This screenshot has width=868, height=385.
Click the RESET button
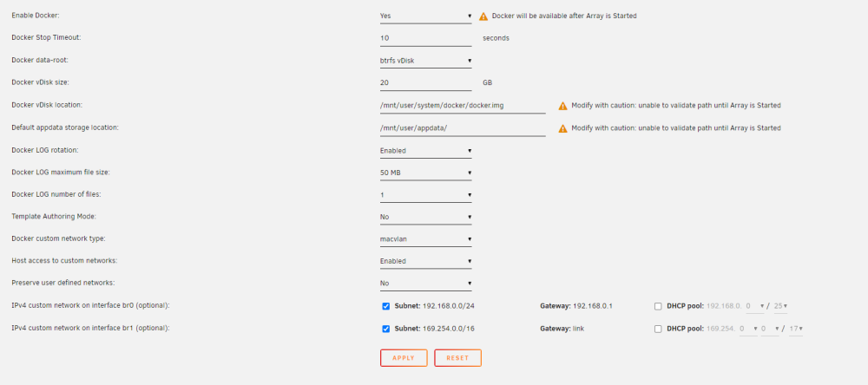point(457,358)
